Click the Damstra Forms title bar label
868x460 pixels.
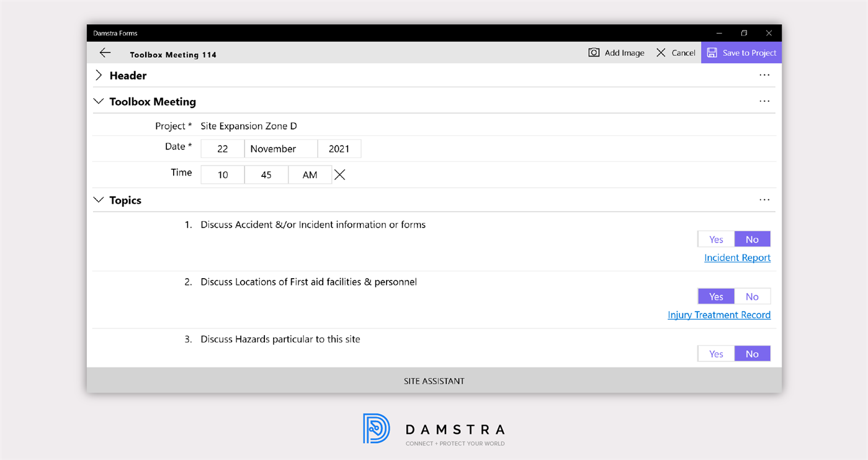point(115,33)
